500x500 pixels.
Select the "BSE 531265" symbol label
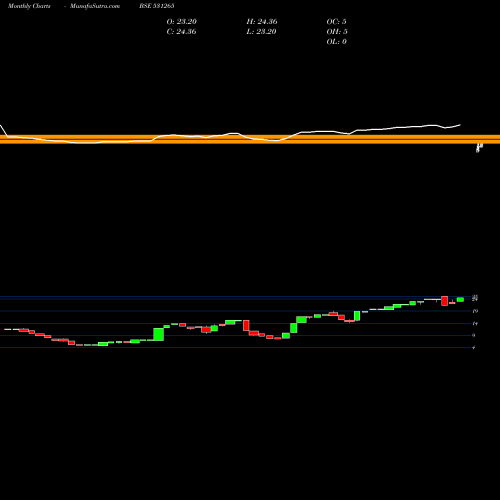pos(157,6)
